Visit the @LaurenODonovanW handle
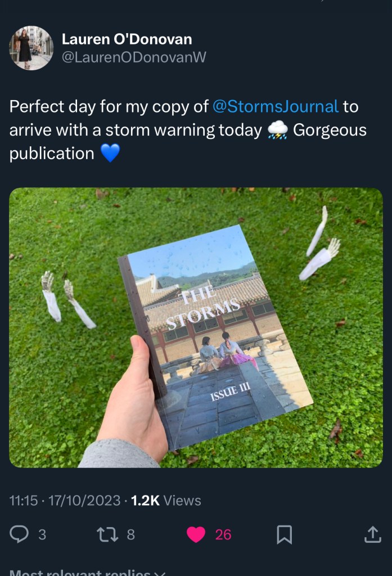The image size is (392, 576). pyautogui.click(x=134, y=58)
